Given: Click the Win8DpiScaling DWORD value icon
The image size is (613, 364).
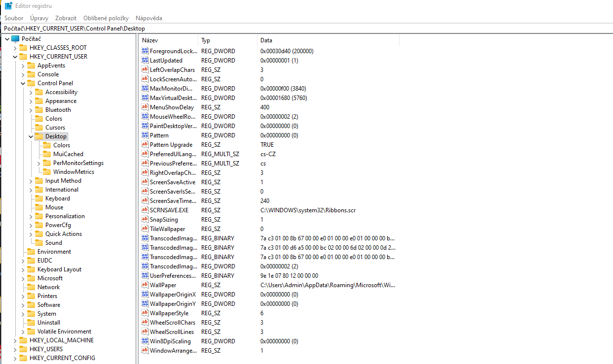Looking at the screenshot, I should (145, 341).
